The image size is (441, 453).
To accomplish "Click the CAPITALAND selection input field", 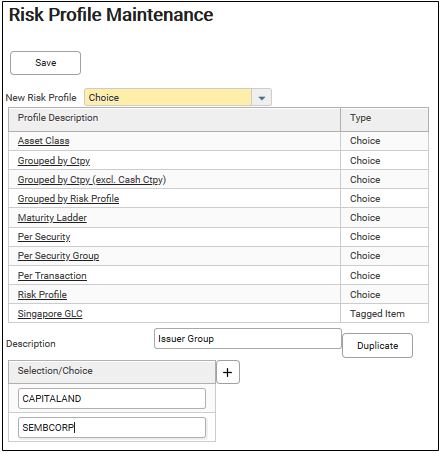I will (x=112, y=398).
